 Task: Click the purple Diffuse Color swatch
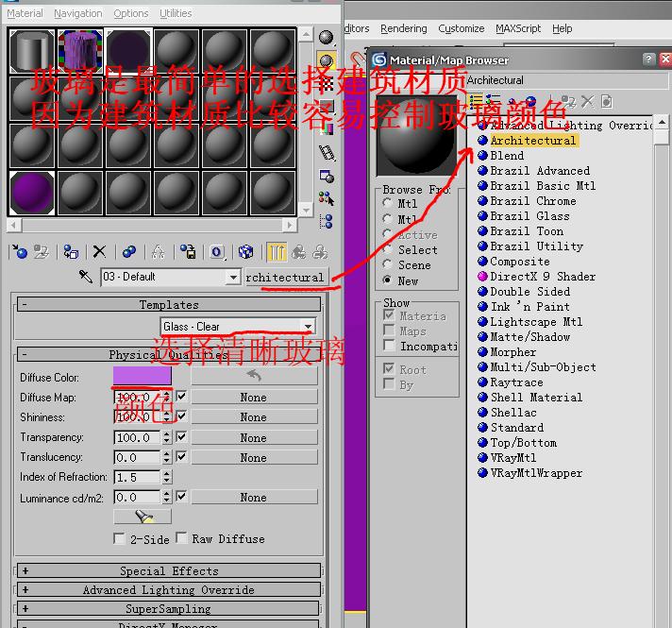click(x=142, y=375)
